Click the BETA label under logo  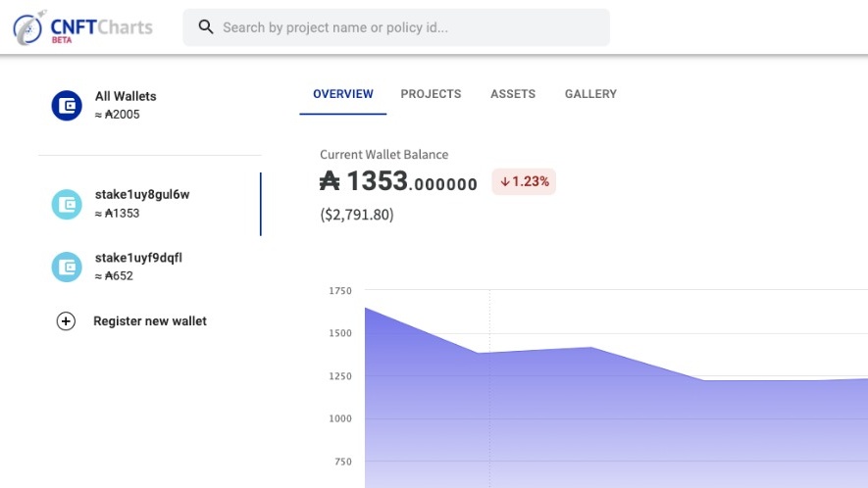point(62,40)
